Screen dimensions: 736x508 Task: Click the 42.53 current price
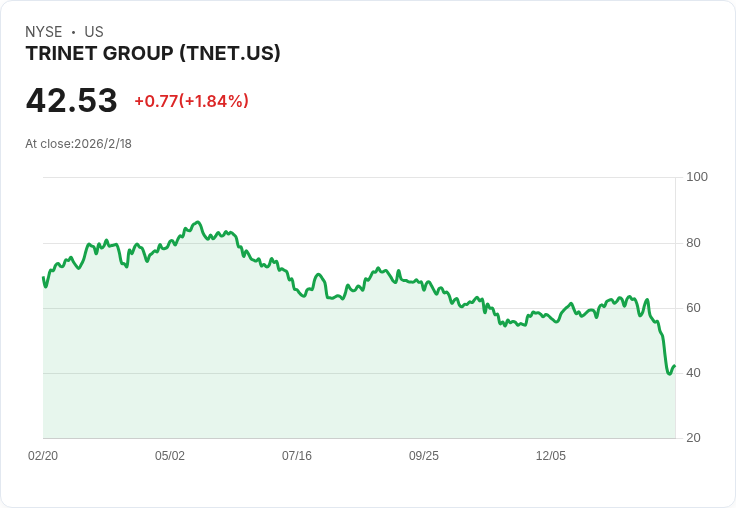(72, 101)
